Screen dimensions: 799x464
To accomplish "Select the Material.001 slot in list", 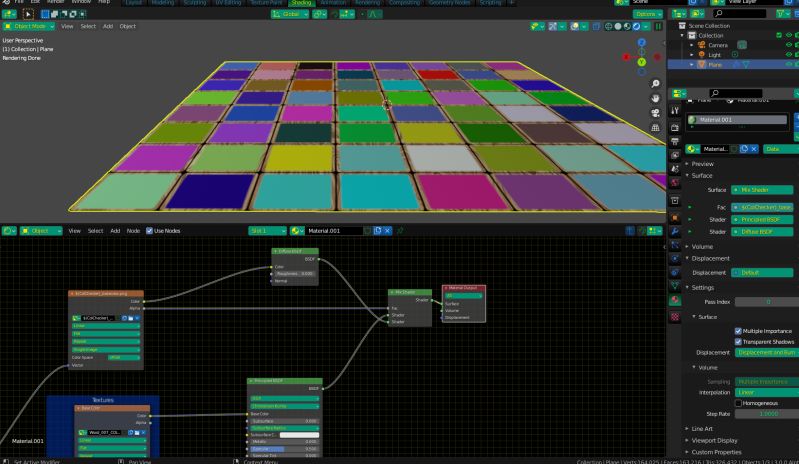I will click(x=736, y=120).
